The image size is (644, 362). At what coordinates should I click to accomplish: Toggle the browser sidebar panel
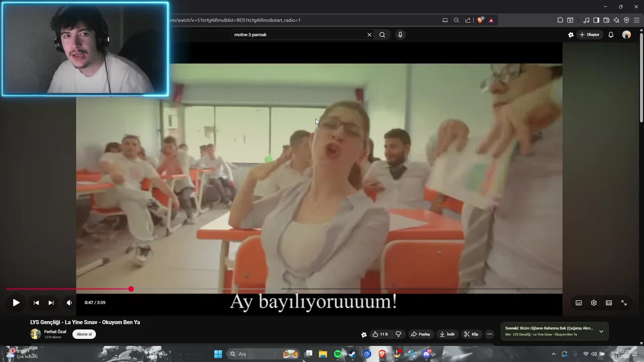coord(596,20)
